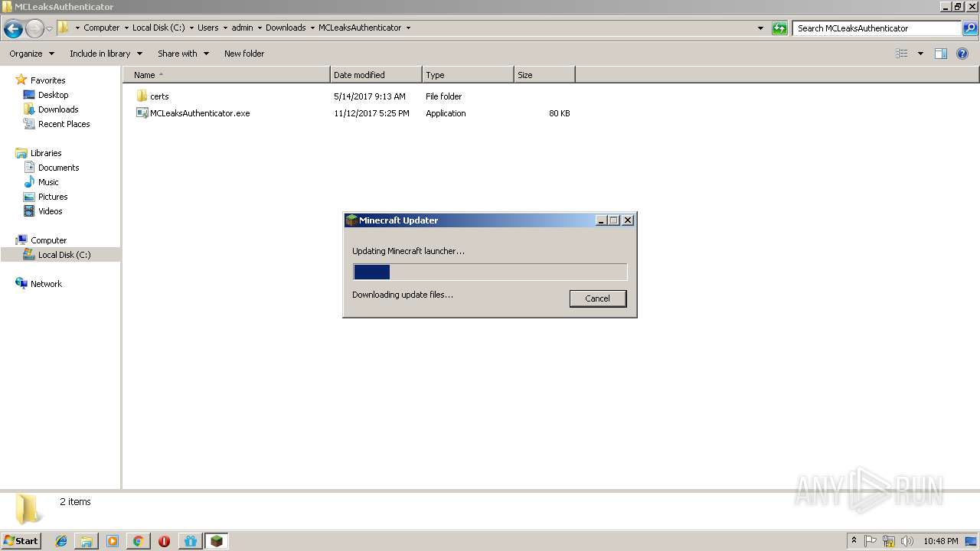Switch to Minecraft grass block taskbar item
This screenshot has width=980, height=551.
(x=217, y=541)
